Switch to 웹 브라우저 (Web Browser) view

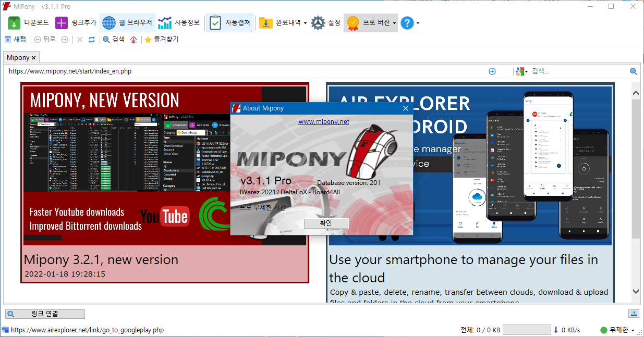[127, 23]
